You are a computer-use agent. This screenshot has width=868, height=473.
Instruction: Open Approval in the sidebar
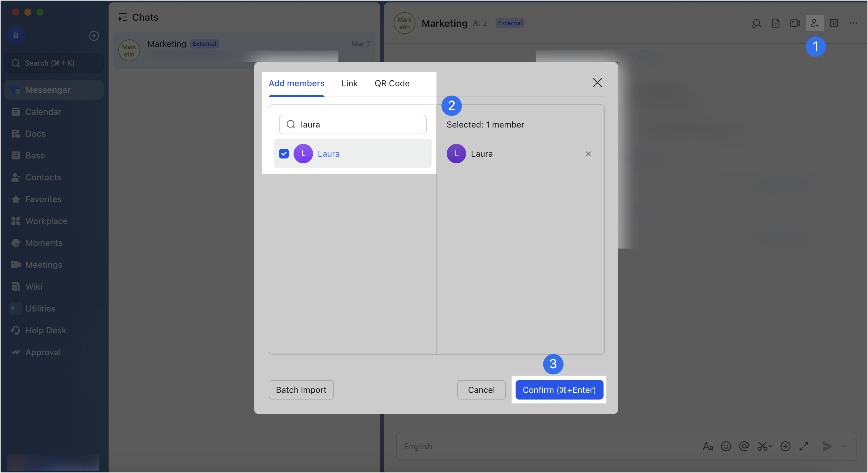[54, 352]
